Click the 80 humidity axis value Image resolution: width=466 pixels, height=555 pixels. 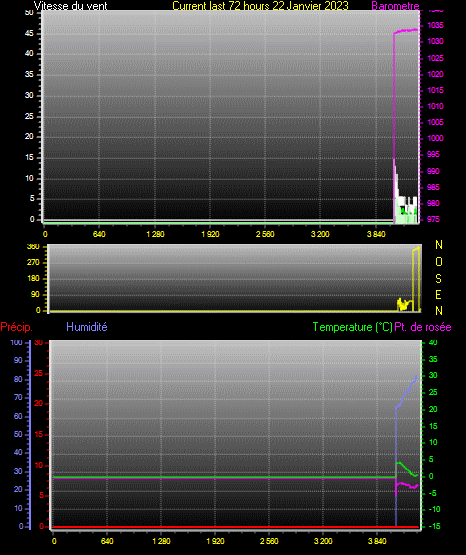tap(18, 379)
